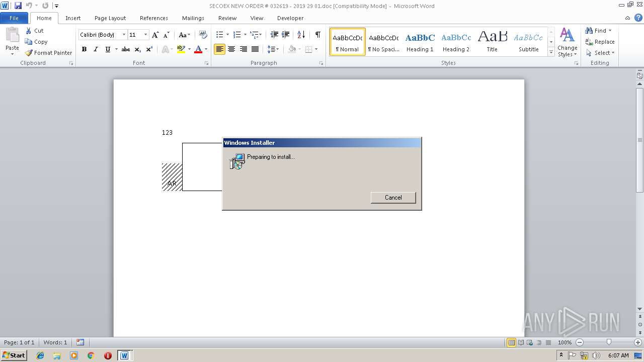Expand the Bullets list dropdown arrow
This screenshot has width=644, height=362.
coord(227,35)
